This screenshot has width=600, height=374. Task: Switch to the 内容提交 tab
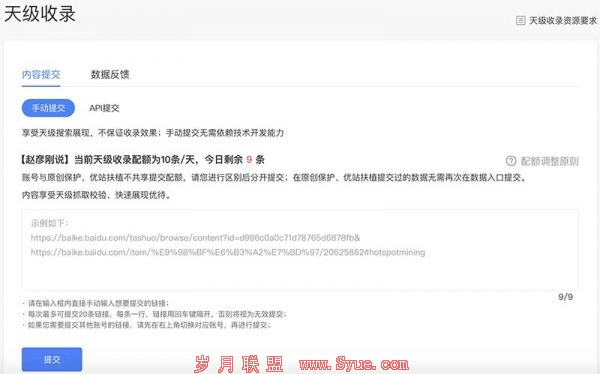coord(41,74)
